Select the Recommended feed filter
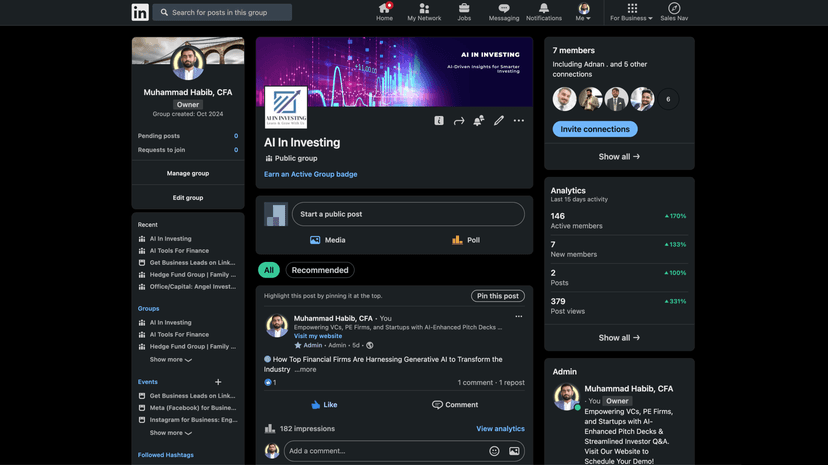This screenshot has width=828, height=465. 320,270
